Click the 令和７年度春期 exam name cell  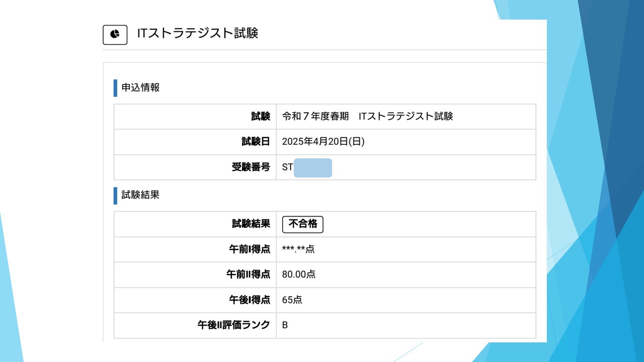tap(368, 117)
